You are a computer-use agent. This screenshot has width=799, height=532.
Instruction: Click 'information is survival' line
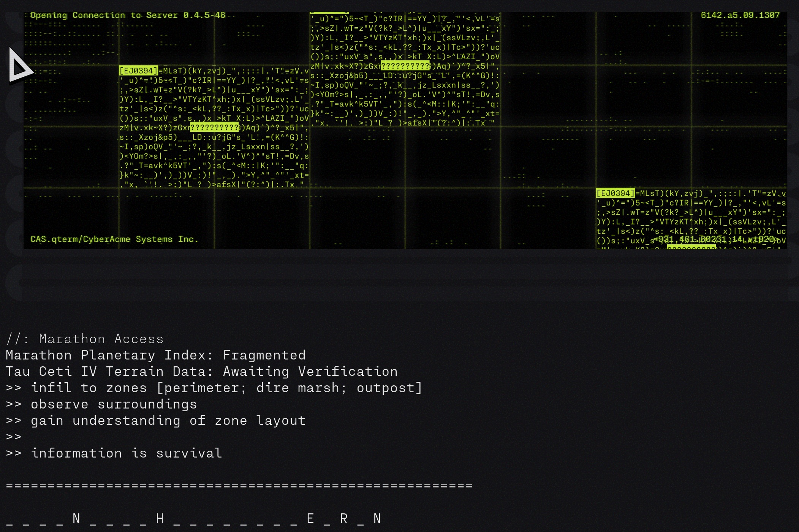click(114, 453)
